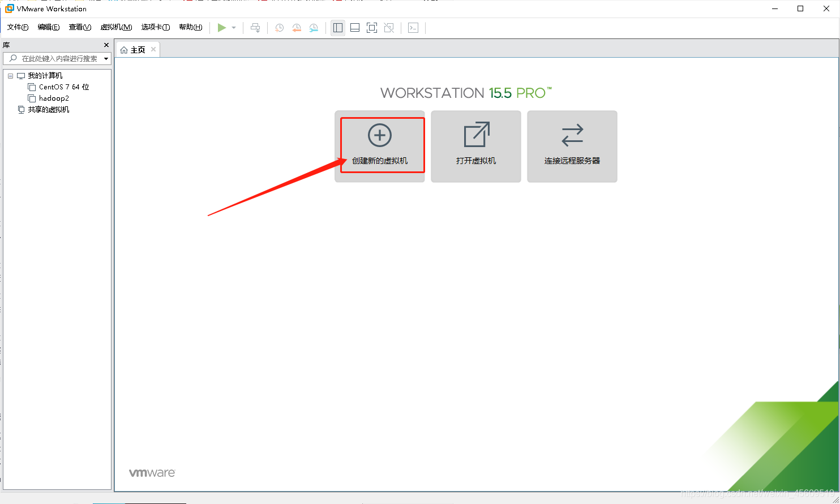The height and width of the screenshot is (504, 840).
Task: Click the Unity mode icon
Action: point(389,28)
